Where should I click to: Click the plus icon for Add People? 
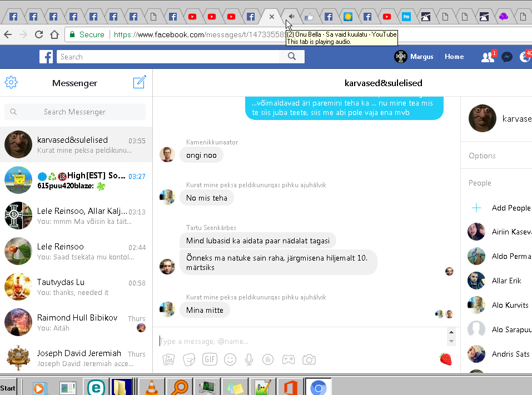click(x=476, y=208)
